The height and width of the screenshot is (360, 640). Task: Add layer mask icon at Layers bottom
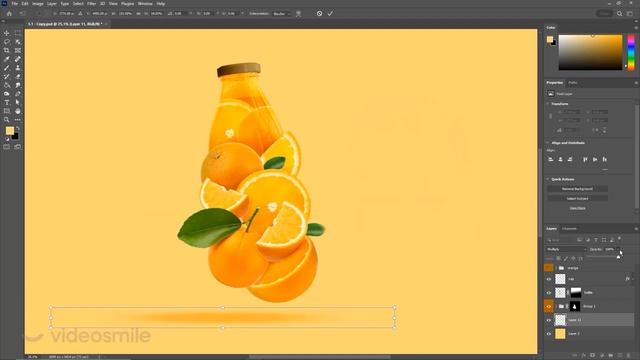593,356
